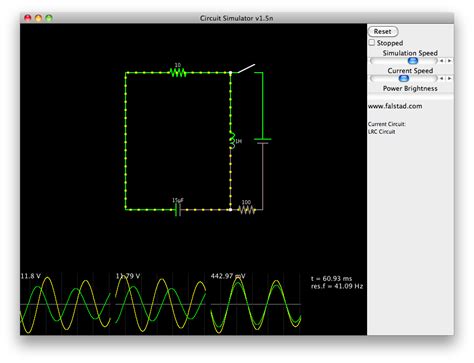Viewport: 474px width, 363px height.
Task: Click the LRC Circuit label
Action: pos(382,132)
